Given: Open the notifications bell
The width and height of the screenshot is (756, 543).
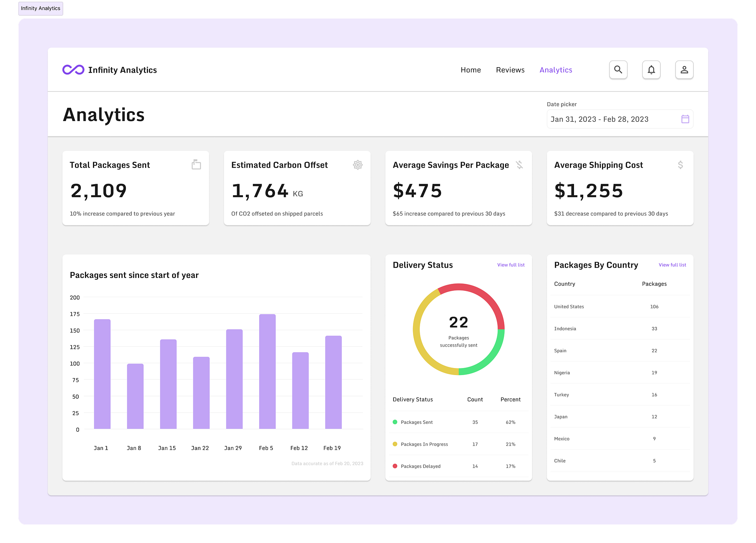Looking at the screenshot, I should [651, 69].
